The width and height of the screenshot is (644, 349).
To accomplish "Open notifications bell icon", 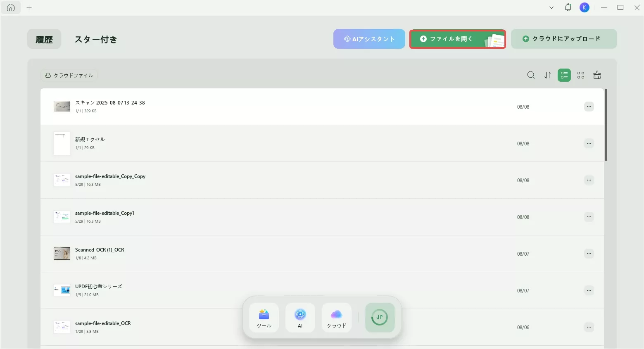I will (x=568, y=7).
